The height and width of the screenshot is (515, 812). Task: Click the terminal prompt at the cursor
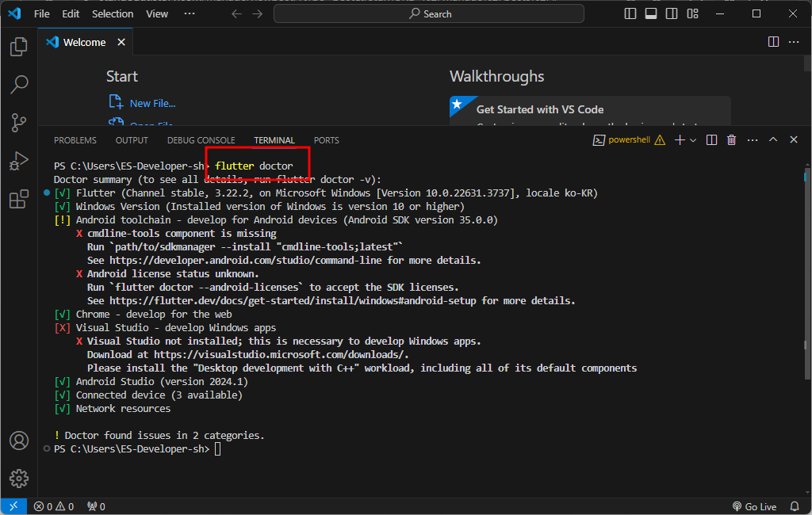click(x=218, y=448)
